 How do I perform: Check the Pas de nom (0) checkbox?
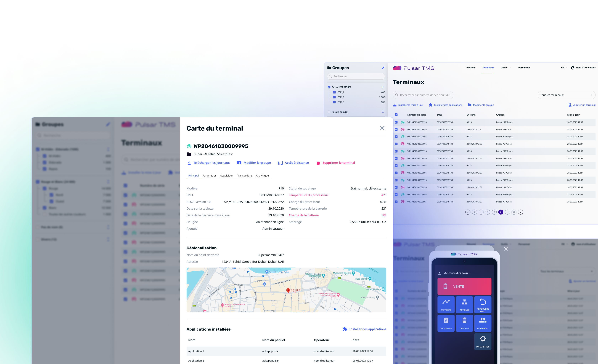tap(329, 112)
